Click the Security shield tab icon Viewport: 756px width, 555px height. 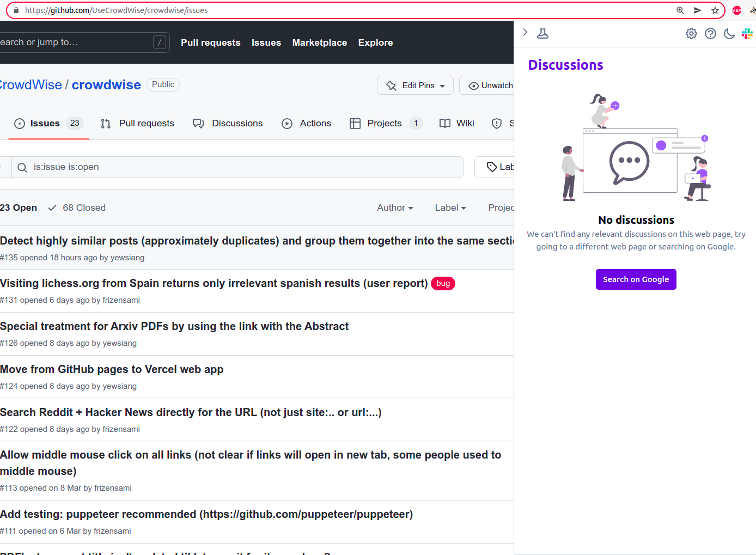point(497,124)
